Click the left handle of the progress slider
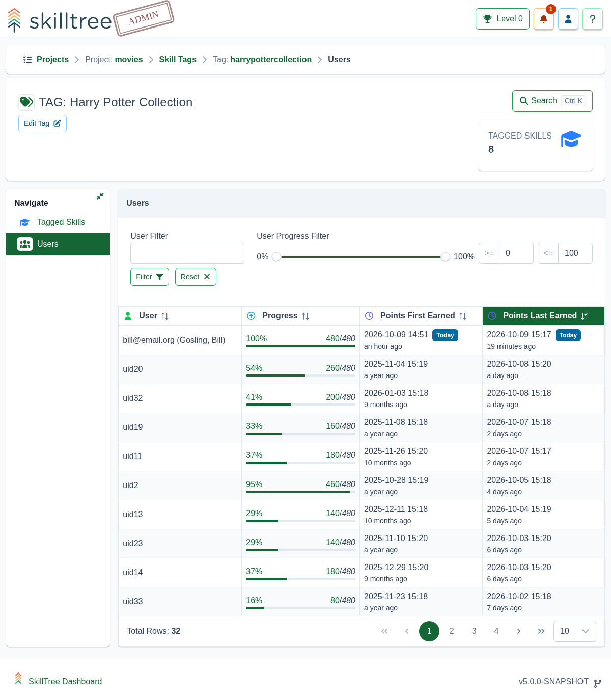Viewport: 611px width, 700px height. pos(276,257)
